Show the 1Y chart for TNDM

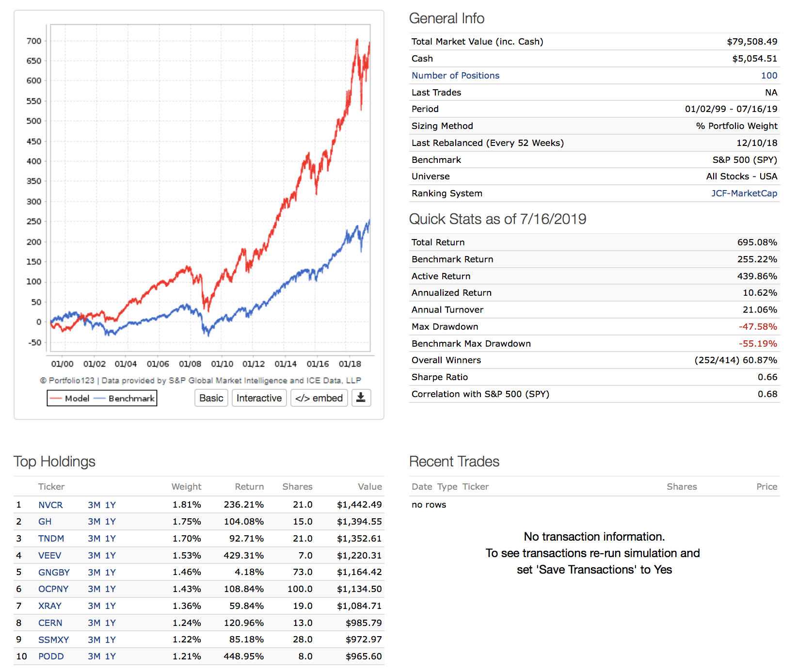[x=111, y=539]
